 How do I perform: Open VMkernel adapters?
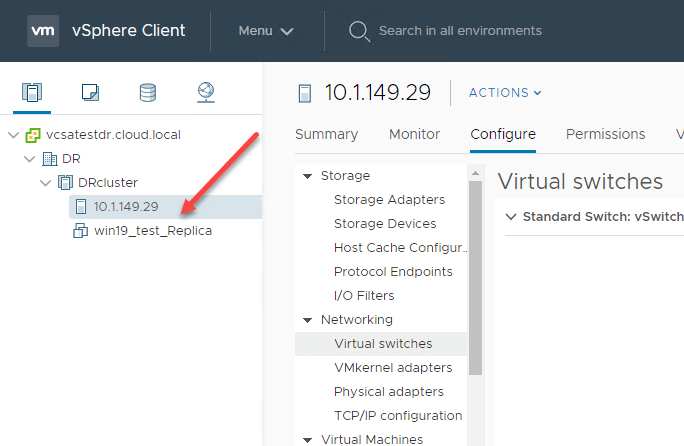tap(393, 368)
